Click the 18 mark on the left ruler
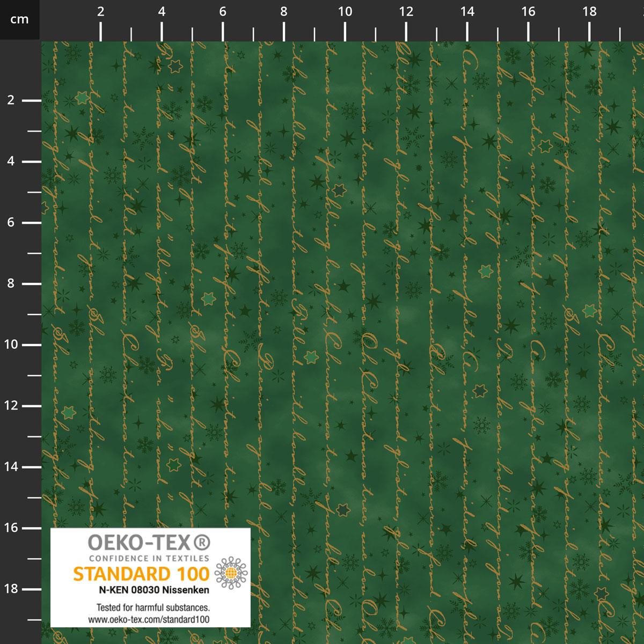The image size is (644, 644). (11, 589)
